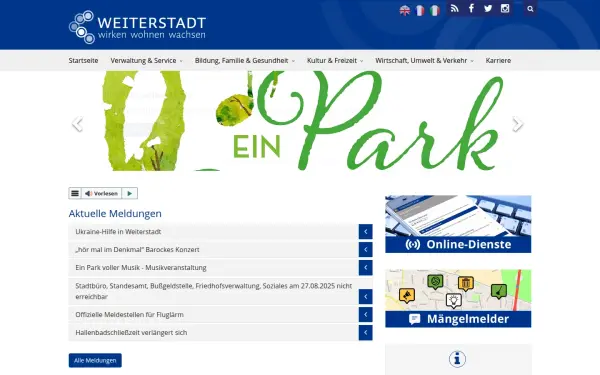The height and width of the screenshot is (375, 600).
Task: Open the Twitter profile icon
Action: (488, 8)
